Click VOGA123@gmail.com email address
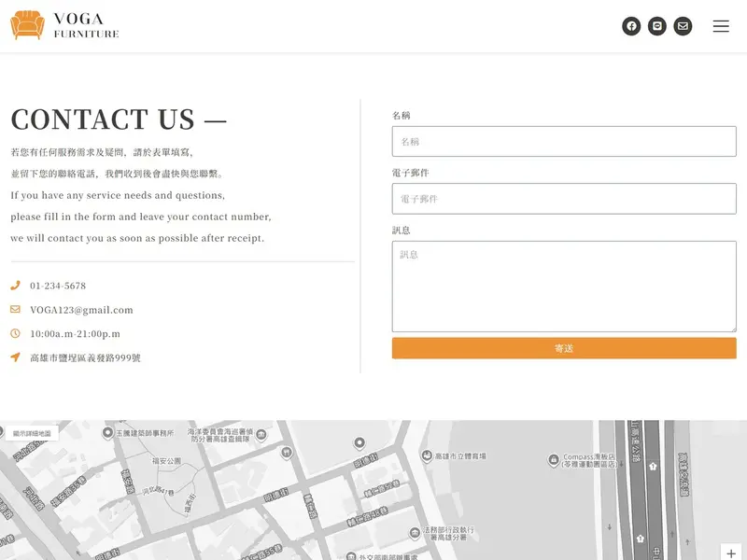This screenshot has width=747, height=560. [x=81, y=310]
